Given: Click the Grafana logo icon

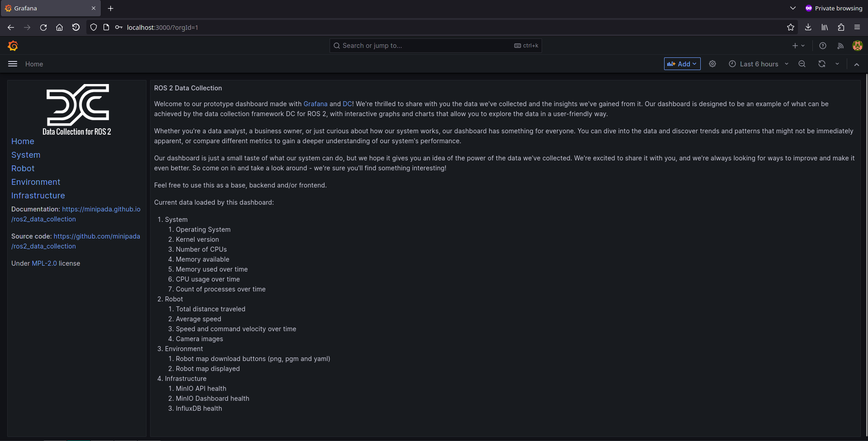Looking at the screenshot, I should coord(13,46).
